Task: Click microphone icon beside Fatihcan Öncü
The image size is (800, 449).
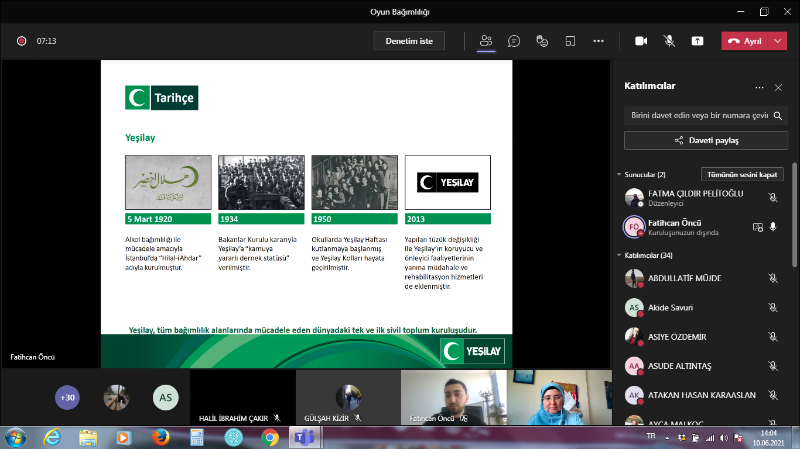Action: click(x=773, y=227)
